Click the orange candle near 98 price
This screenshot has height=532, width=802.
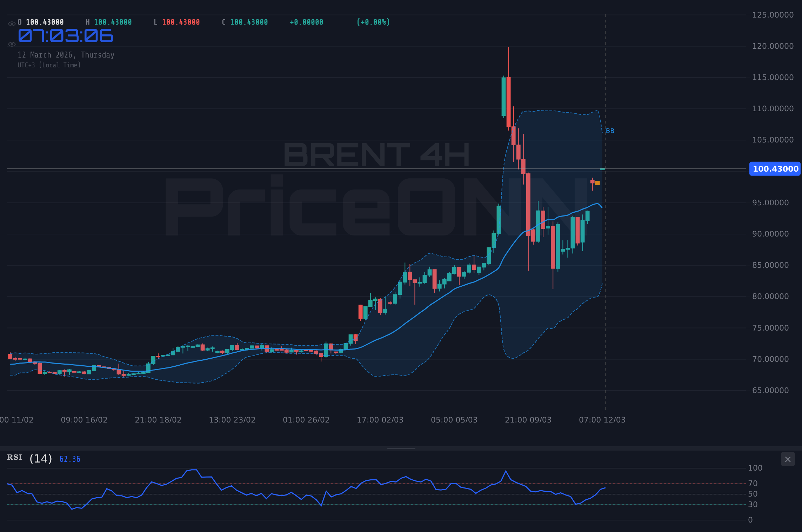pyautogui.click(x=597, y=183)
